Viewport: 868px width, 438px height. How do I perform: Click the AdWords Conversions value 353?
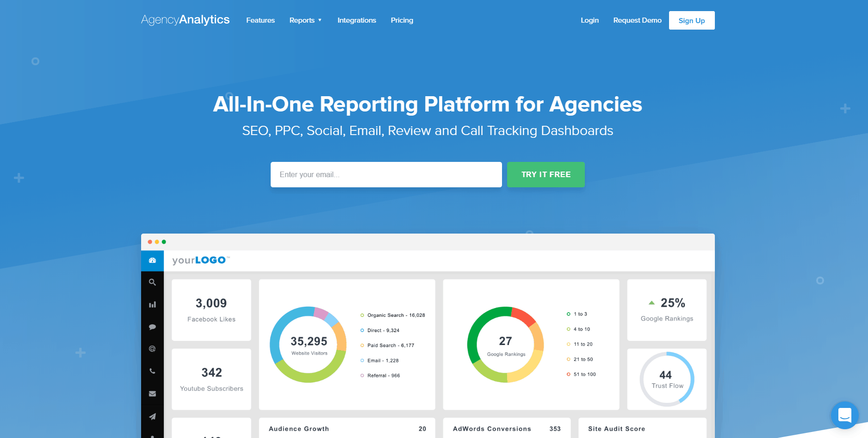click(555, 429)
